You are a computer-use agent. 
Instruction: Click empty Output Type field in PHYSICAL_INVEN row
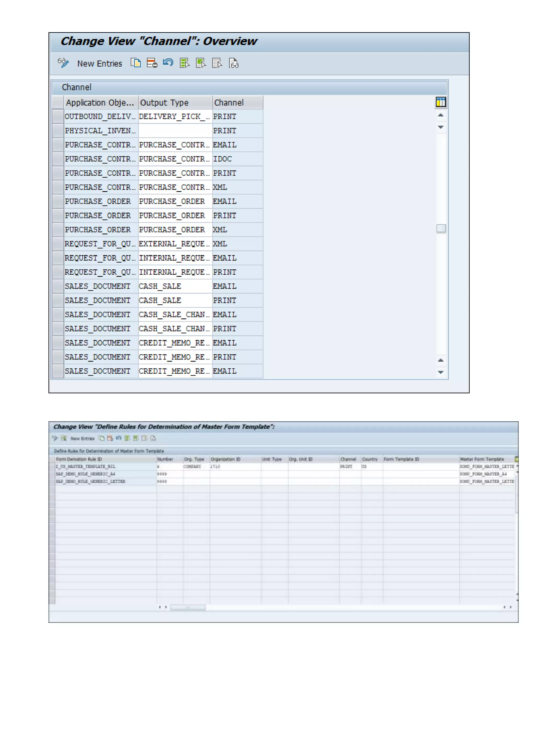[x=175, y=131]
